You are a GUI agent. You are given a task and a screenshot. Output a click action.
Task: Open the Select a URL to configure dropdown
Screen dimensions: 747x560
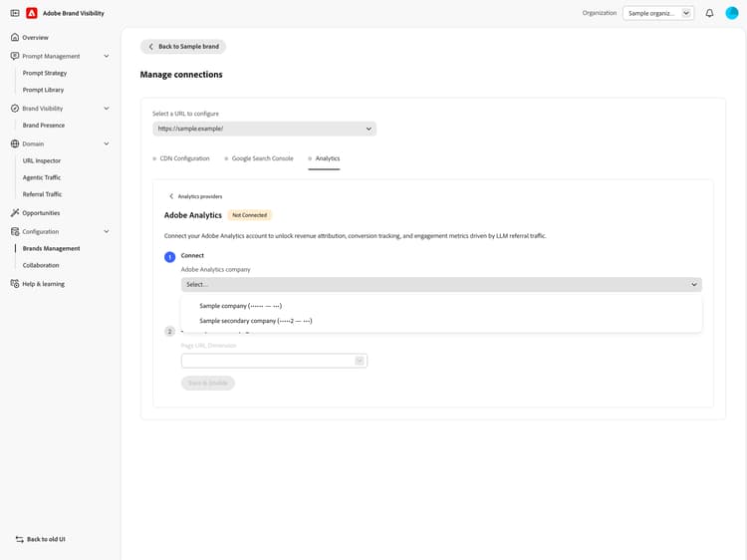pyautogui.click(x=264, y=129)
